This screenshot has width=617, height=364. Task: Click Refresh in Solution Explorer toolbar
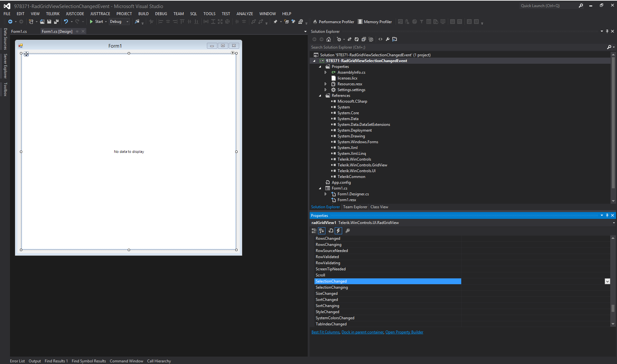pos(356,39)
